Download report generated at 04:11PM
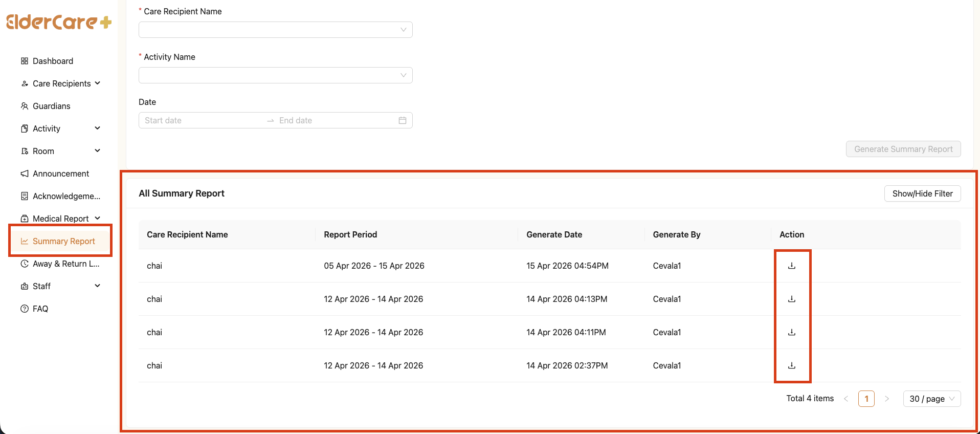Viewport: 980px width, 434px height. (791, 332)
